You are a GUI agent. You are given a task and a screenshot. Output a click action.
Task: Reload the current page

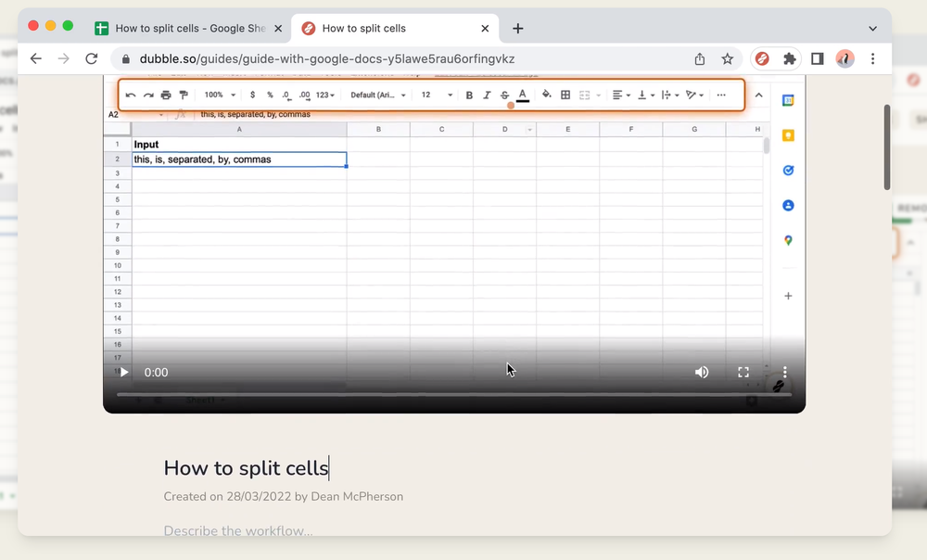(x=91, y=58)
